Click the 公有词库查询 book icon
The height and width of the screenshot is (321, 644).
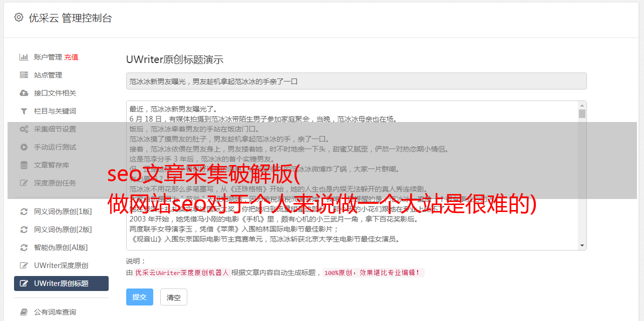click(24, 312)
